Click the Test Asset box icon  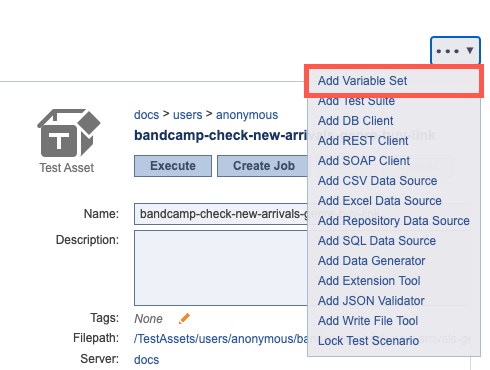[69, 133]
